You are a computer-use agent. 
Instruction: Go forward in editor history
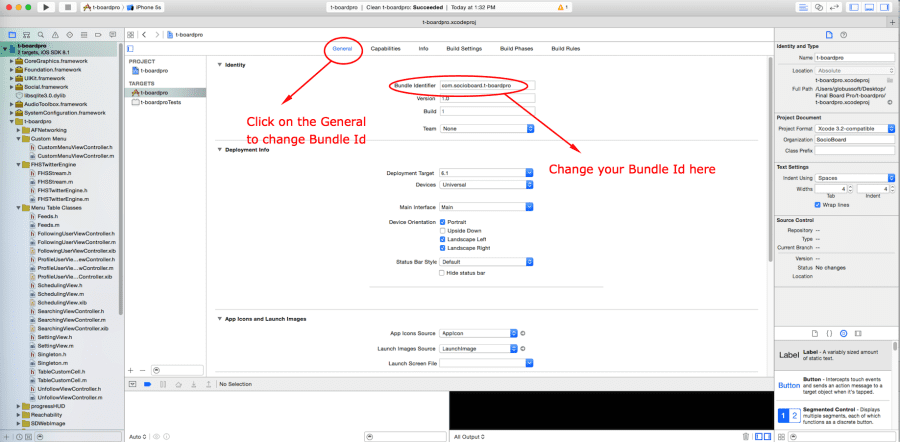(x=157, y=34)
